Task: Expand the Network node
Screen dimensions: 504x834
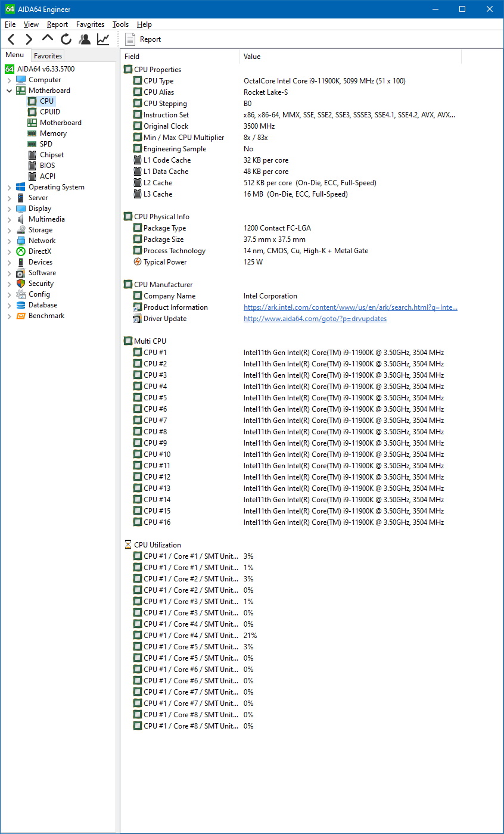Action: pyautogui.click(x=9, y=241)
